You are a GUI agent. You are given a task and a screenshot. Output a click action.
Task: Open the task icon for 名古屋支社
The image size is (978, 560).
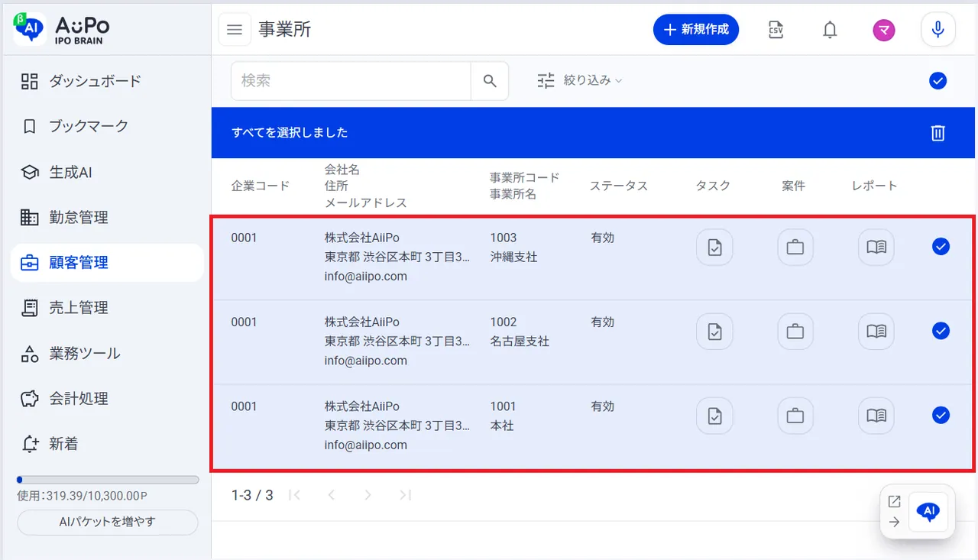tap(714, 332)
